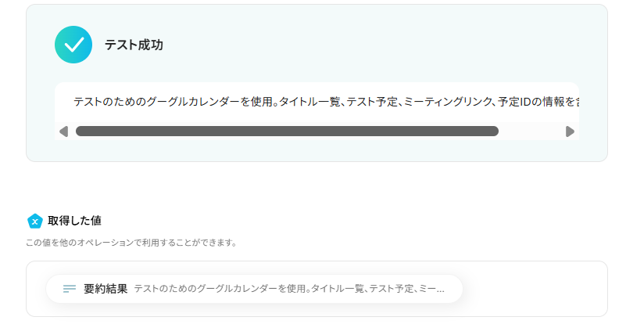Screen dimensions: 644x335
Task: Select the 要約結果 label in the chip
Action: pos(106,289)
